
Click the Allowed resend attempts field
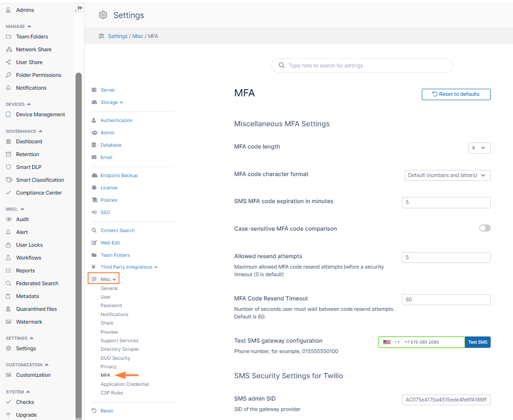(446, 257)
